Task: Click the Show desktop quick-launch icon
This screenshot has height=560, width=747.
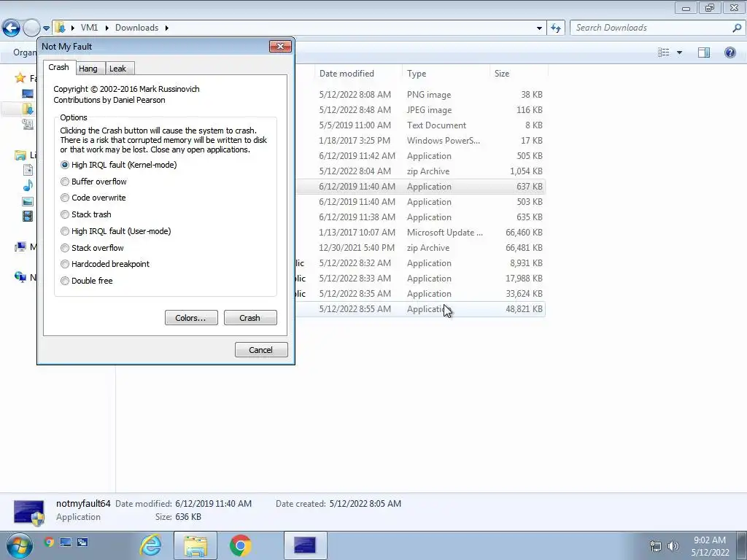Action: [66, 542]
